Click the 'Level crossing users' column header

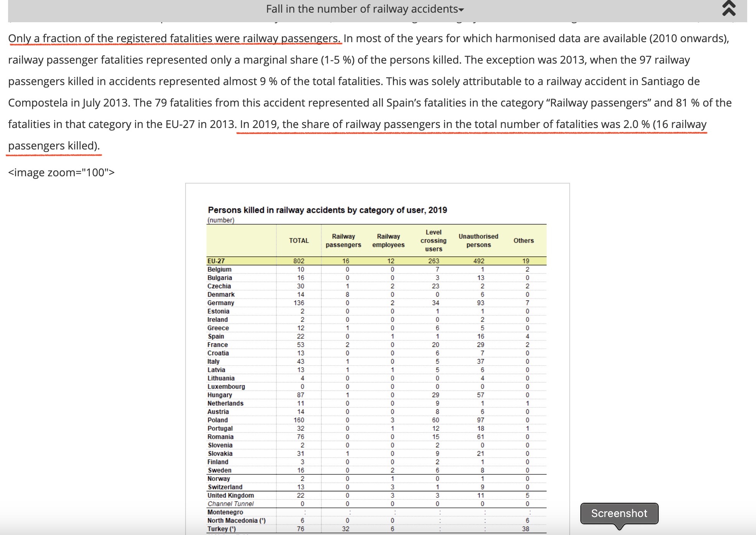coord(434,241)
